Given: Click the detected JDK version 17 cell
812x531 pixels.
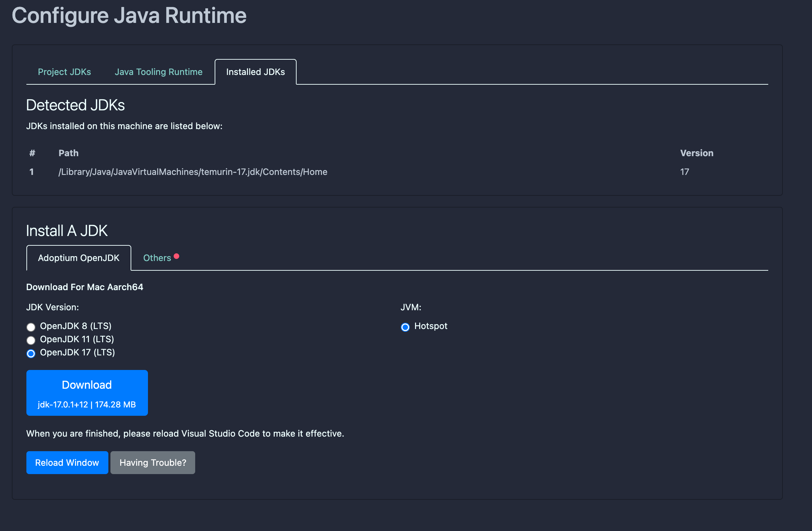Looking at the screenshot, I should click(x=684, y=172).
